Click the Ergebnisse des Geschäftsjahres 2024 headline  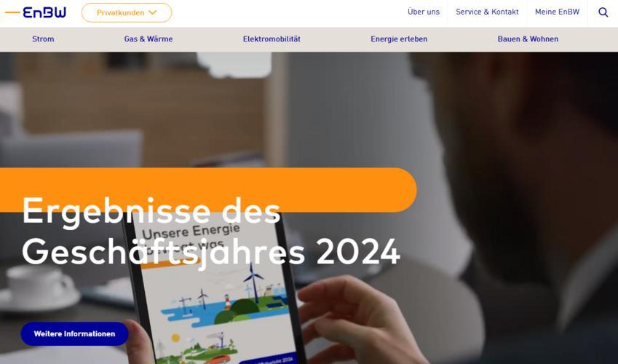click(211, 232)
